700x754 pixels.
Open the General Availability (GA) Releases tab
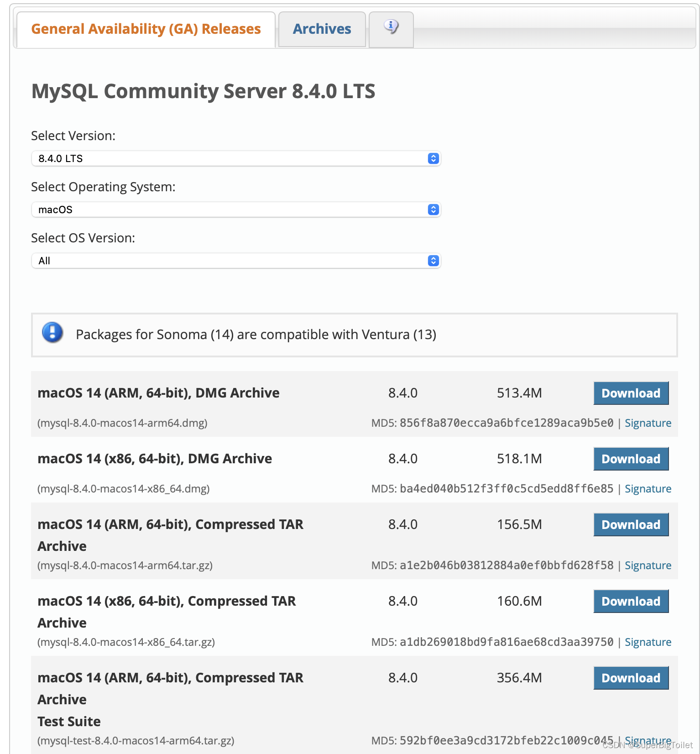tap(146, 29)
